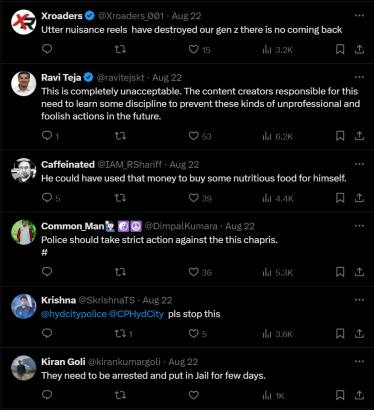Bookmark Common_Man's tweet about chapris

tap(340, 272)
